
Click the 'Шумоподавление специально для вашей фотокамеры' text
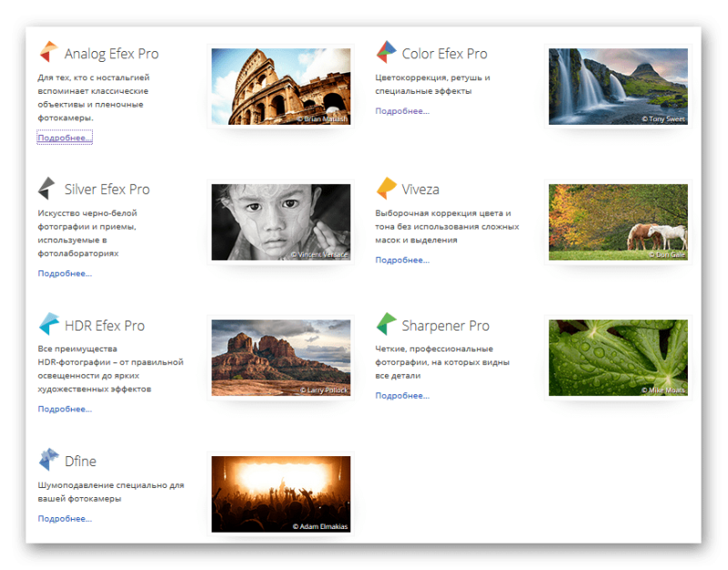111,492
